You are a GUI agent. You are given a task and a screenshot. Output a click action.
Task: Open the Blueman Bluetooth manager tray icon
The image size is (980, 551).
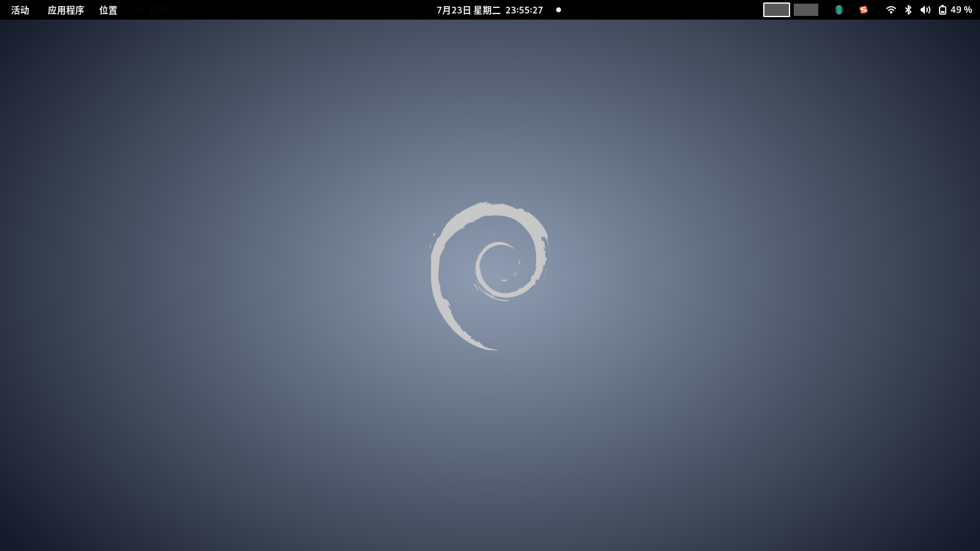839,10
